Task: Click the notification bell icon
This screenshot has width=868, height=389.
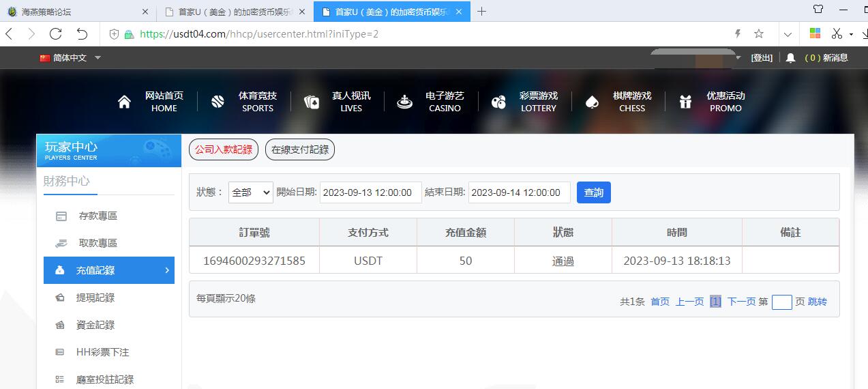Action: (790, 58)
